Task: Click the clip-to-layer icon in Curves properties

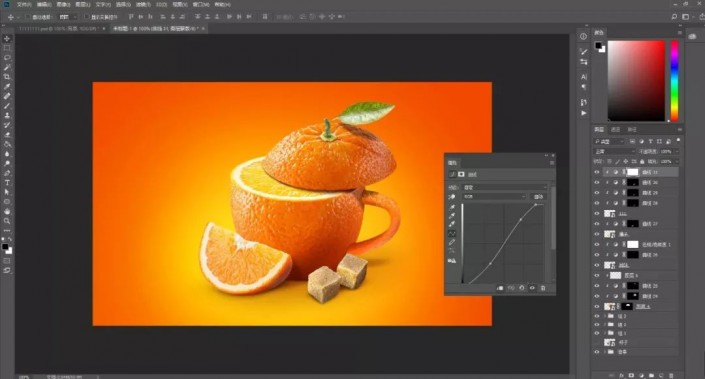Action: [500, 288]
